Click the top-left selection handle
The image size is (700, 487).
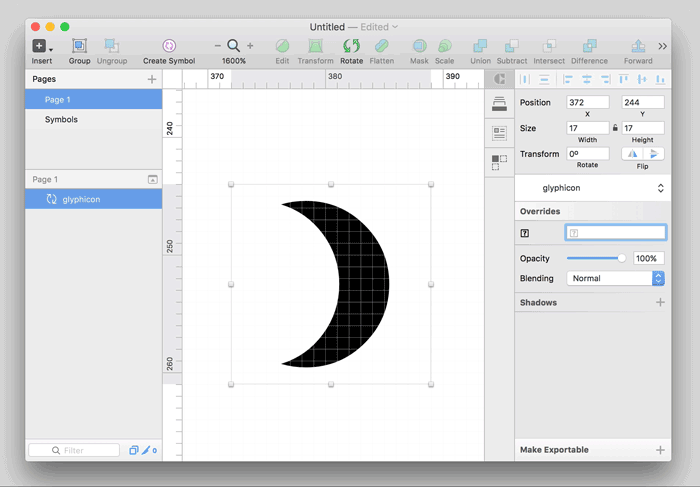(x=231, y=184)
